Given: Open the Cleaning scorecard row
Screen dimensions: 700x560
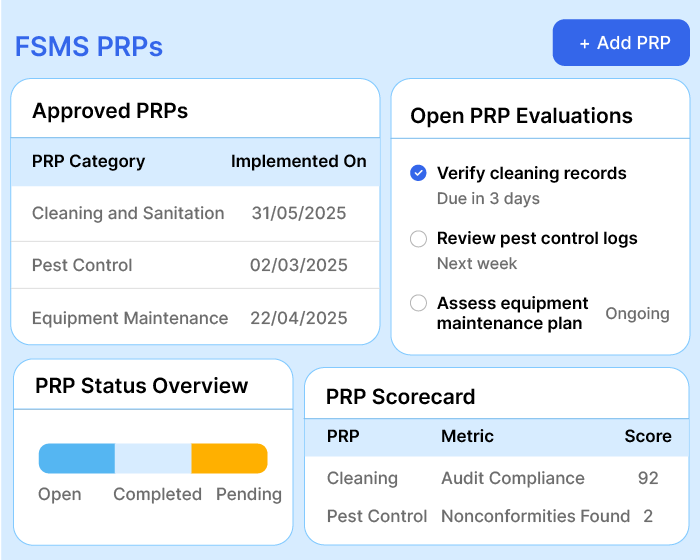Looking at the screenshot, I should tap(495, 478).
